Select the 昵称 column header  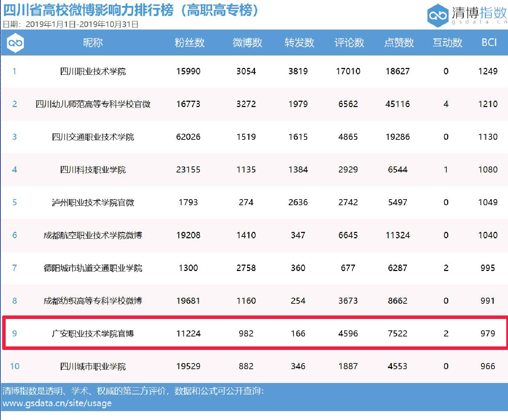93,43
